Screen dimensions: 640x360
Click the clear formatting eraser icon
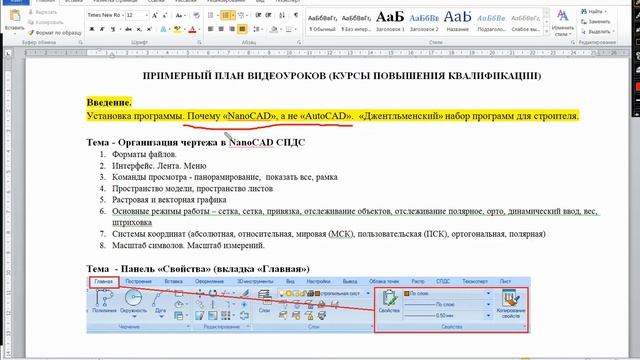click(196, 16)
